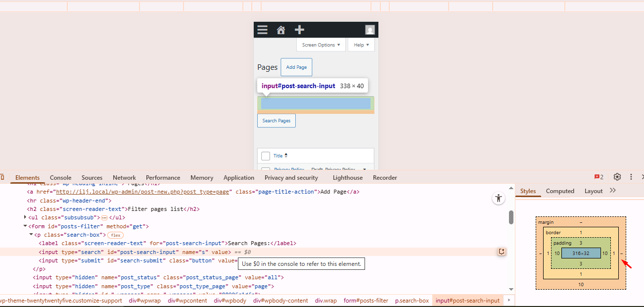Screen dimensions: 644x307
Task: Open the post-new.php href link
Action: 143,192
